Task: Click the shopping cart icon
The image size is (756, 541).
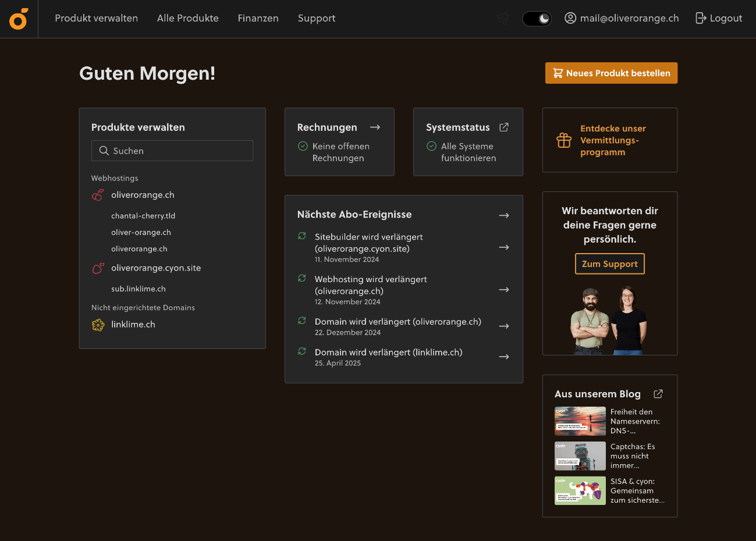Action: 558,73
